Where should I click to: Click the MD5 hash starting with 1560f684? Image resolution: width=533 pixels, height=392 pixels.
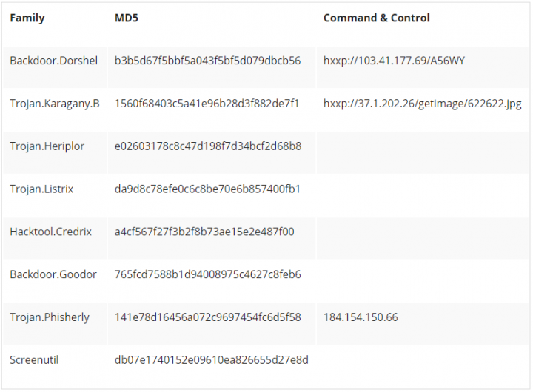coord(207,104)
